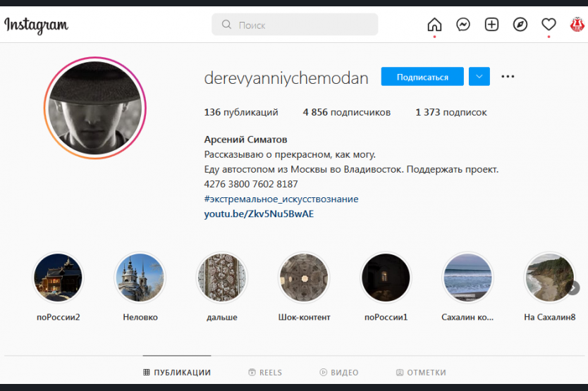
Task: Open the Instagram home feed icon
Action: [434, 25]
